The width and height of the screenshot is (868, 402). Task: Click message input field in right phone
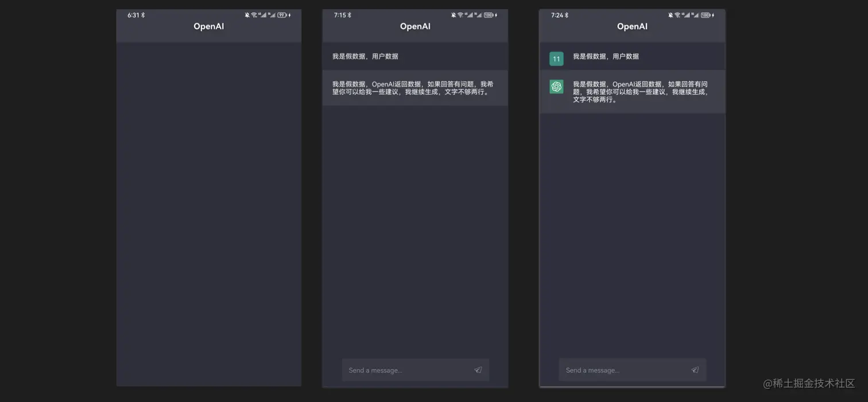(633, 370)
